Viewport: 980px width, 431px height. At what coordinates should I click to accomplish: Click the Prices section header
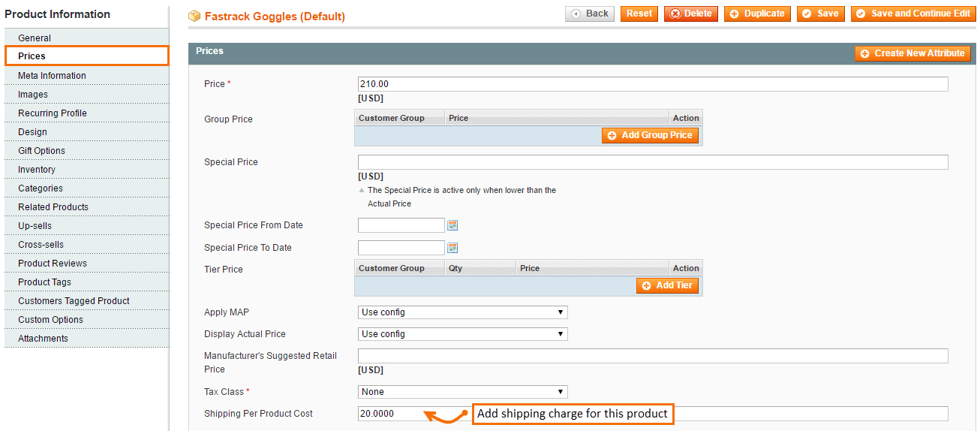pos(582,53)
